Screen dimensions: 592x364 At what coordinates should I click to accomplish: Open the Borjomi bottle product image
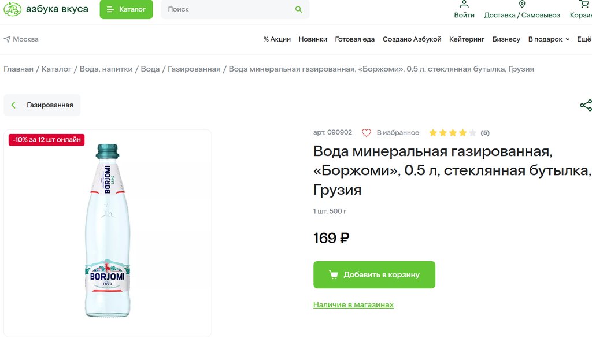coord(108,231)
